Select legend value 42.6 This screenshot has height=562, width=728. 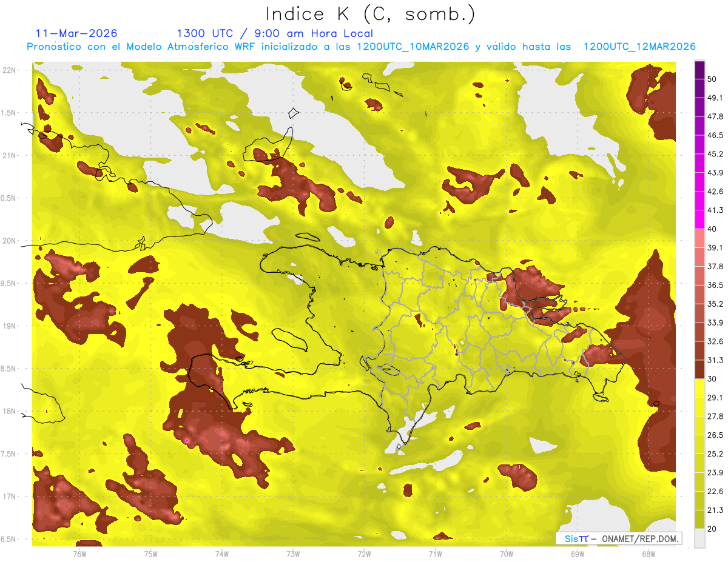(715, 192)
